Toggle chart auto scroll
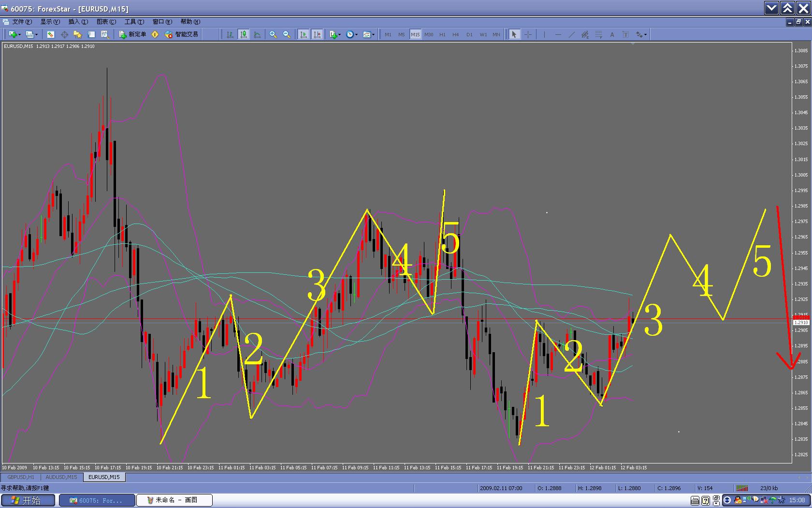 point(304,34)
